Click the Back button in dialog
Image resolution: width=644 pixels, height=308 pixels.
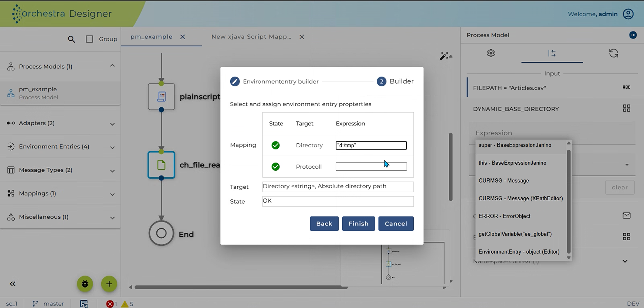click(324, 224)
